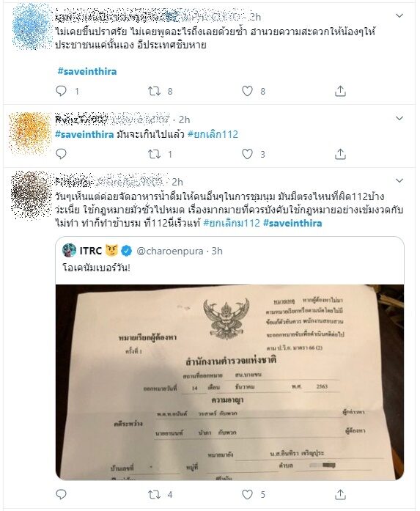Viewport: 420px width, 511px height.
Task: Open the first tweet's chevron options menu
Action: coord(399,15)
